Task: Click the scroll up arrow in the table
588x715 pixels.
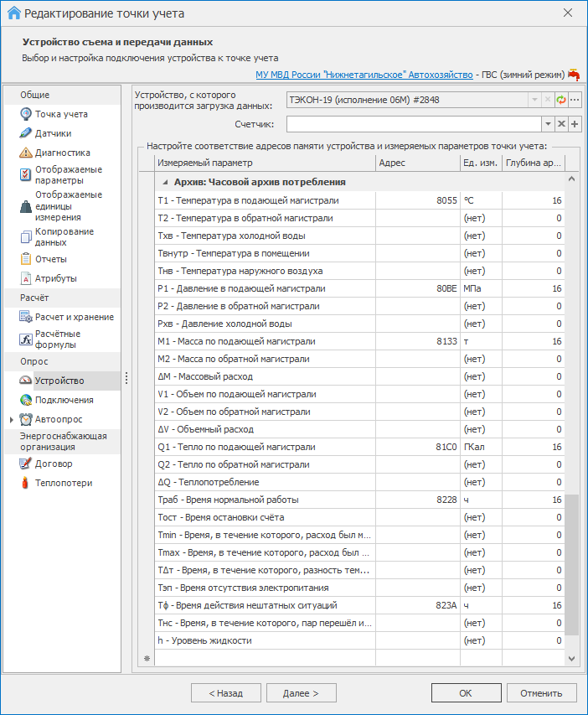Action: (x=571, y=179)
